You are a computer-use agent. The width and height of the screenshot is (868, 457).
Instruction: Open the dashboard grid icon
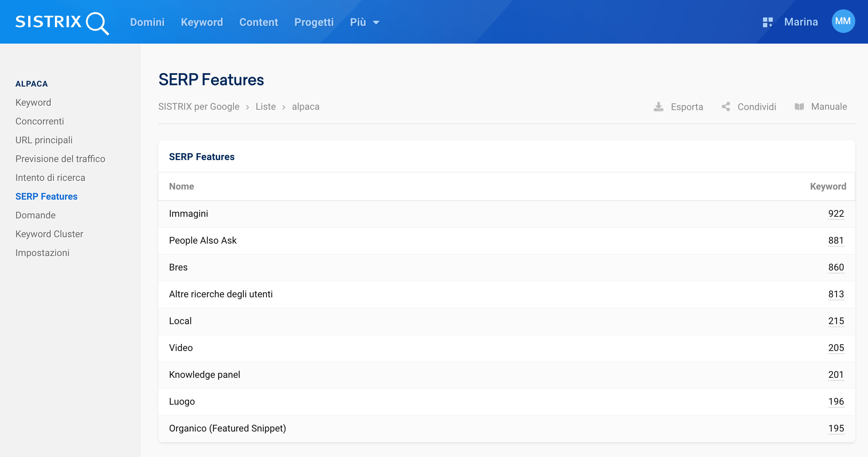[x=768, y=22]
